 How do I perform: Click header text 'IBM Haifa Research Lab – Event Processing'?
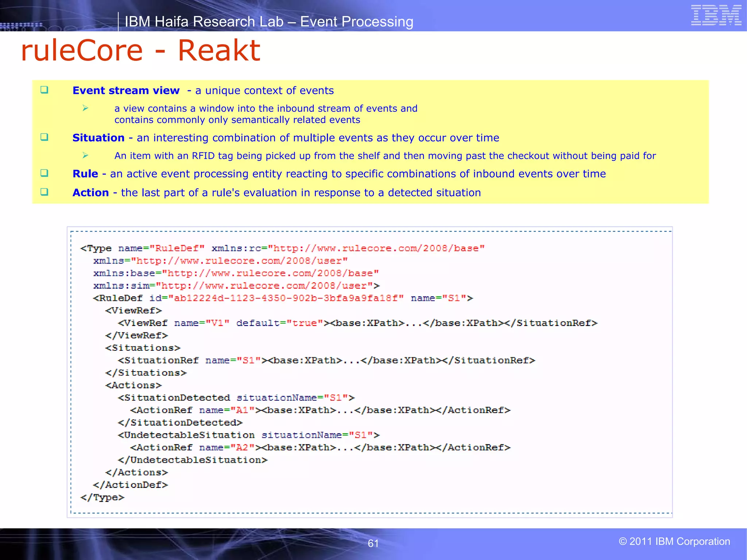pyautogui.click(x=269, y=22)
